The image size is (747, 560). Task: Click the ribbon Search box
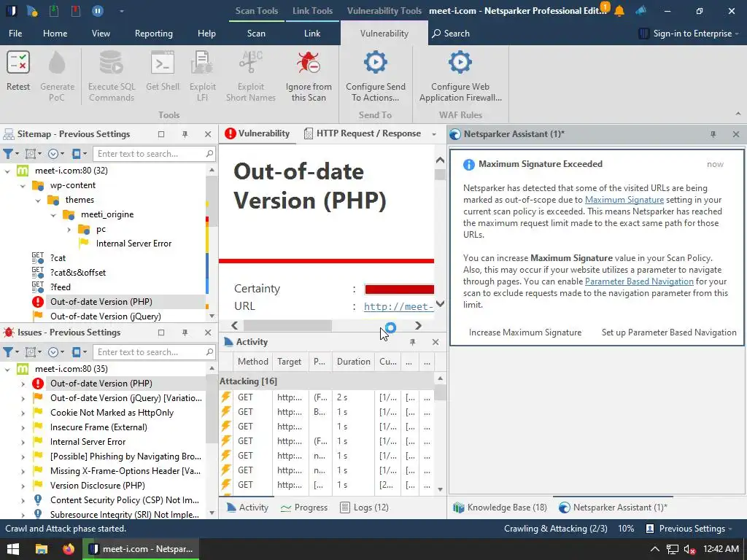click(x=451, y=34)
